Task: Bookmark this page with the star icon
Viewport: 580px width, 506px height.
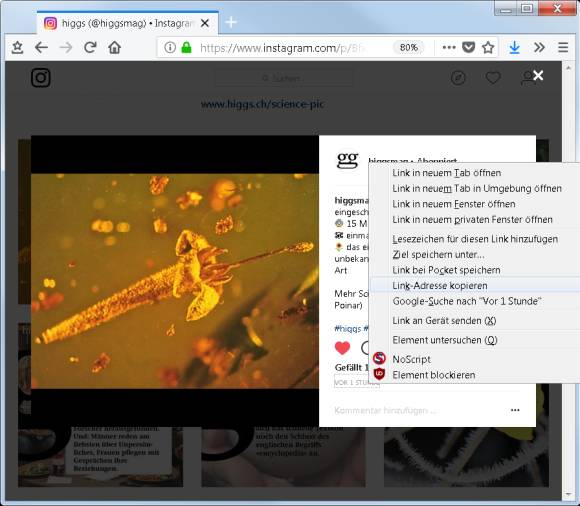Action: (488, 47)
